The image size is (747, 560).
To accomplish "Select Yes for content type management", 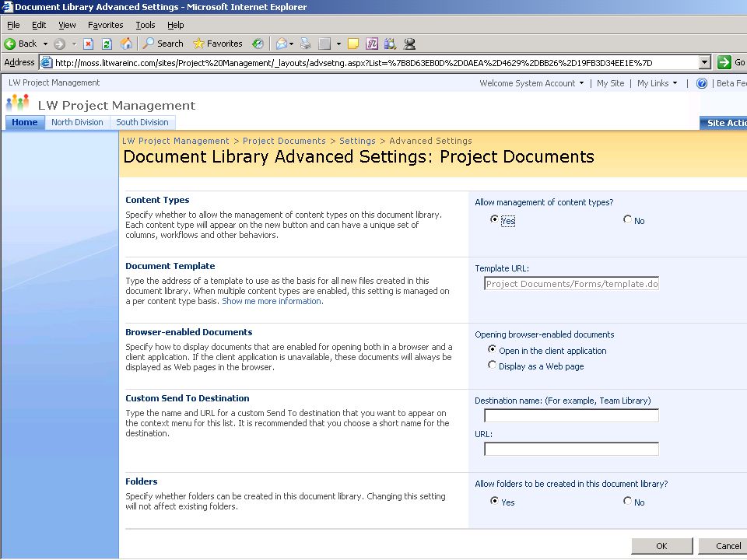I will (494, 219).
